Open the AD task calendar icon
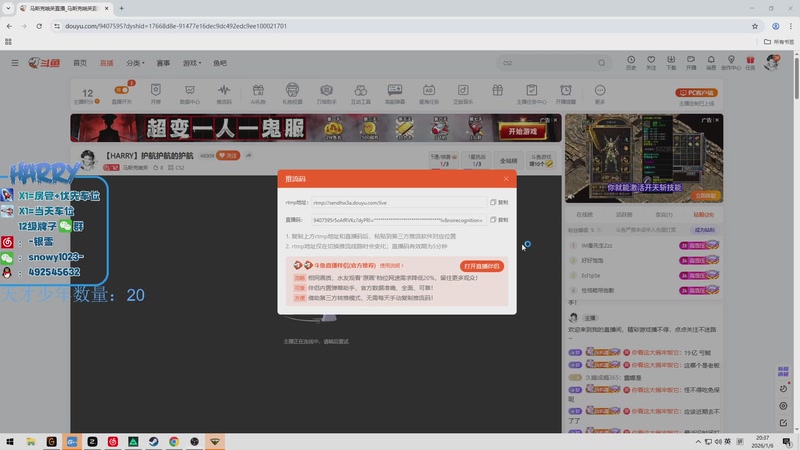The width and height of the screenshot is (800, 450). [429, 93]
